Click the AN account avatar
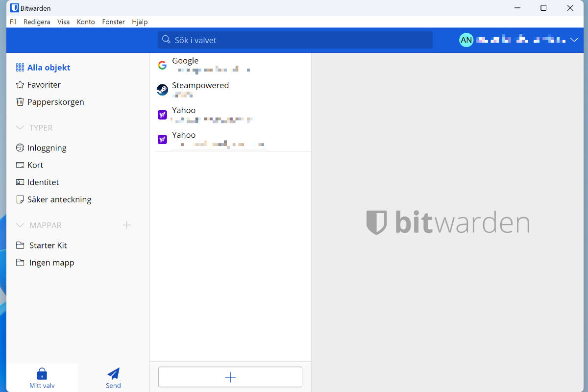This screenshot has height=392, width=588. (x=466, y=40)
